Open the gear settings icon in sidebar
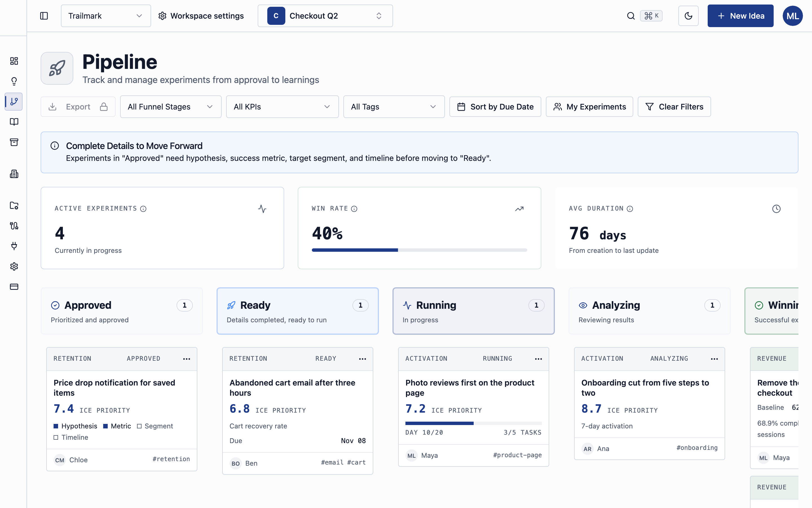Viewport: 812px width, 508px height. tap(14, 266)
